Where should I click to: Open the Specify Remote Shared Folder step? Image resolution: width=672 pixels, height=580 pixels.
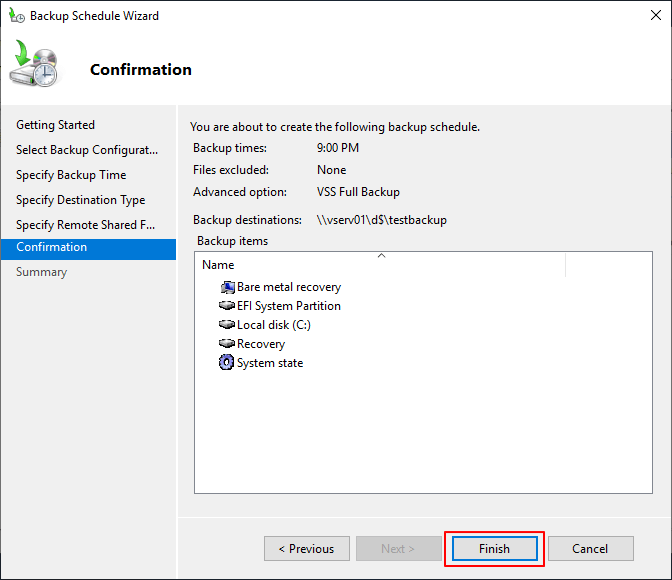point(86,225)
